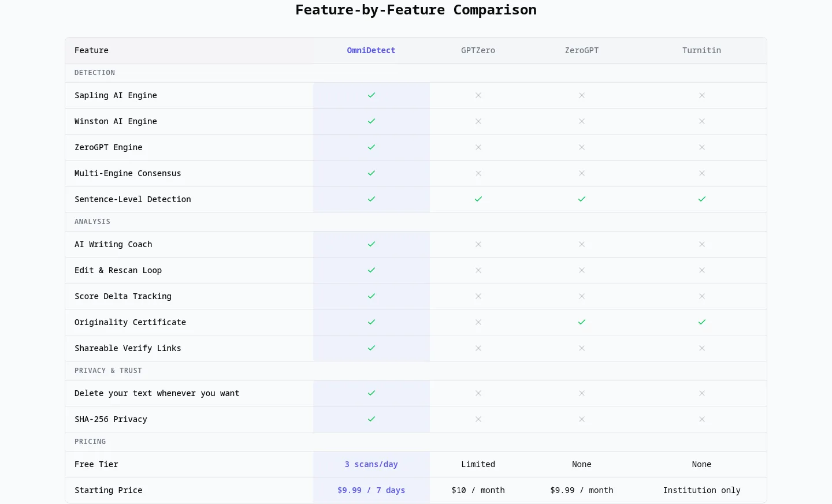Click Turnitin cross icon in Winston AI Engine row
This screenshot has height=504, width=832.
coord(702,121)
